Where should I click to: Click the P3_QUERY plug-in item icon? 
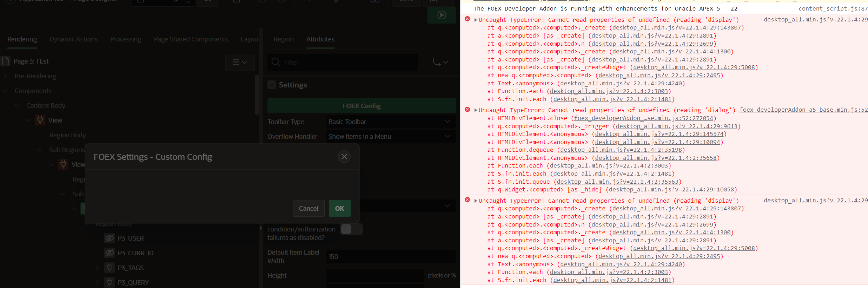click(110, 282)
